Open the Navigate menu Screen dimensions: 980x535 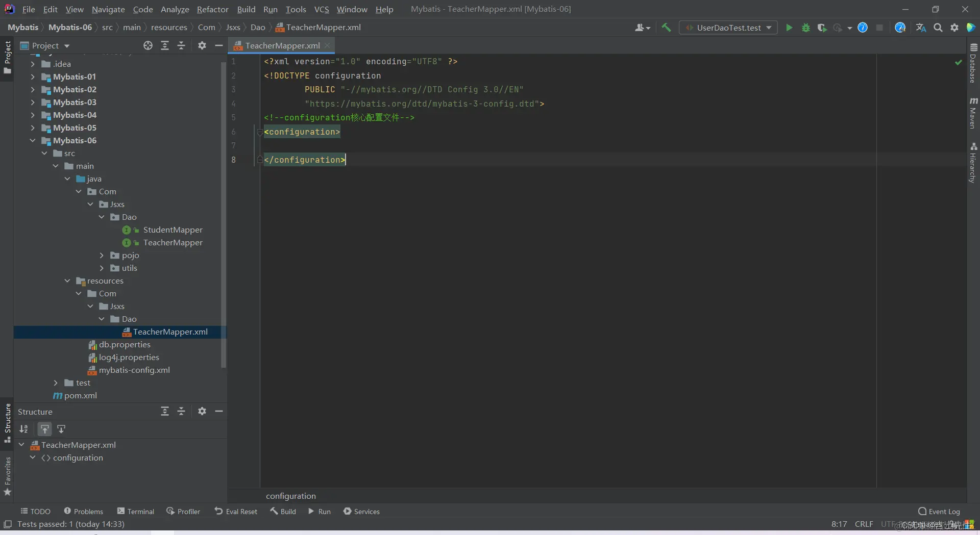coord(108,9)
